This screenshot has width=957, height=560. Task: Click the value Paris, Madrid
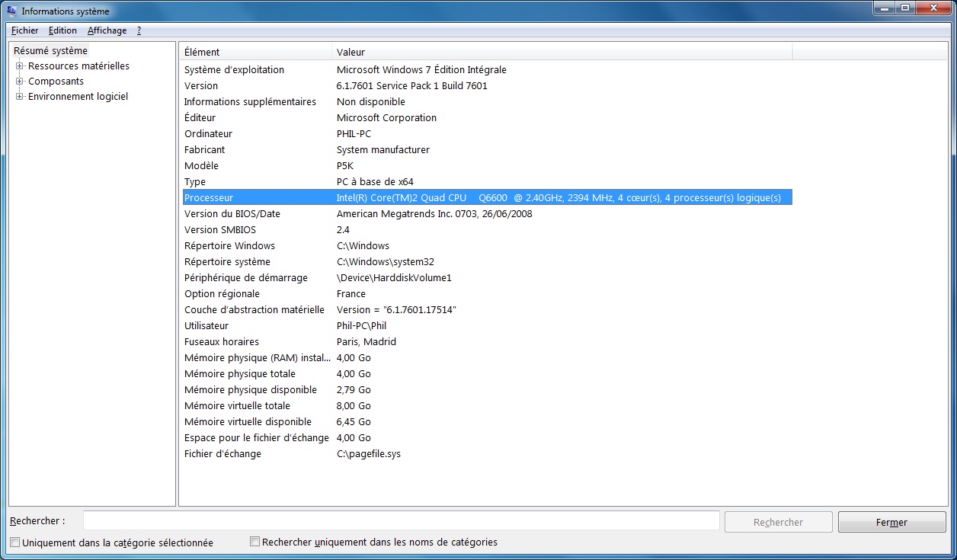point(366,341)
